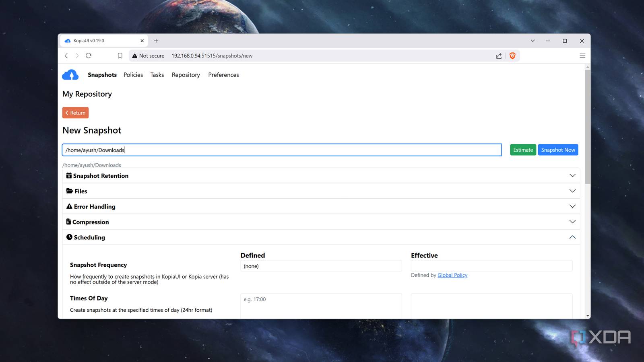
Task: Open the Preferences page
Action: pyautogui.click(x=223, y=75)
